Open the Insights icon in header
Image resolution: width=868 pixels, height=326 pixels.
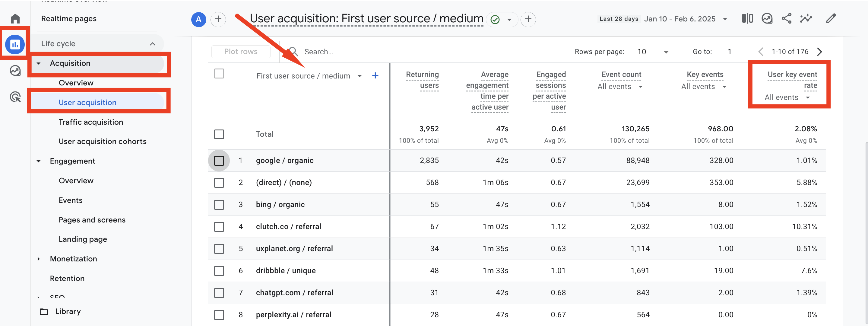click(x=767, y=18)
